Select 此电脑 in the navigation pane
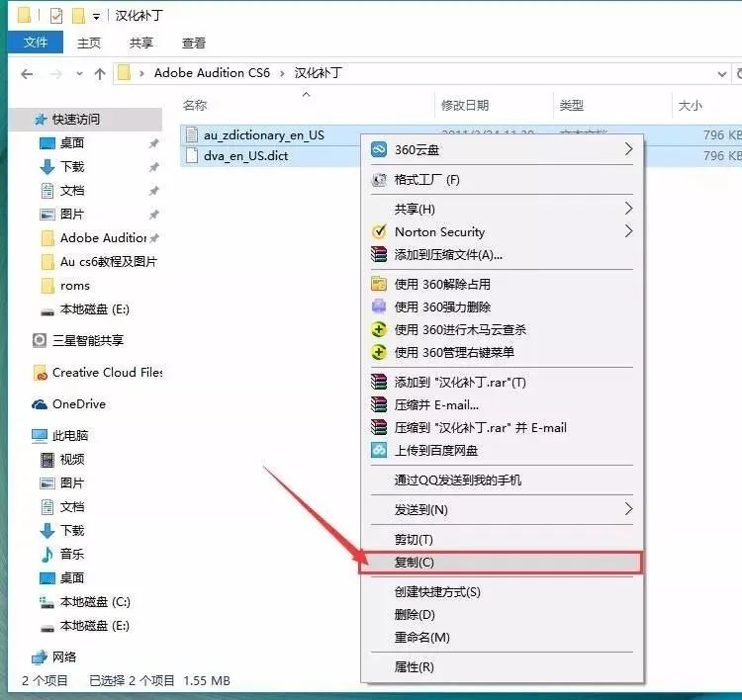 click(60, 436)
